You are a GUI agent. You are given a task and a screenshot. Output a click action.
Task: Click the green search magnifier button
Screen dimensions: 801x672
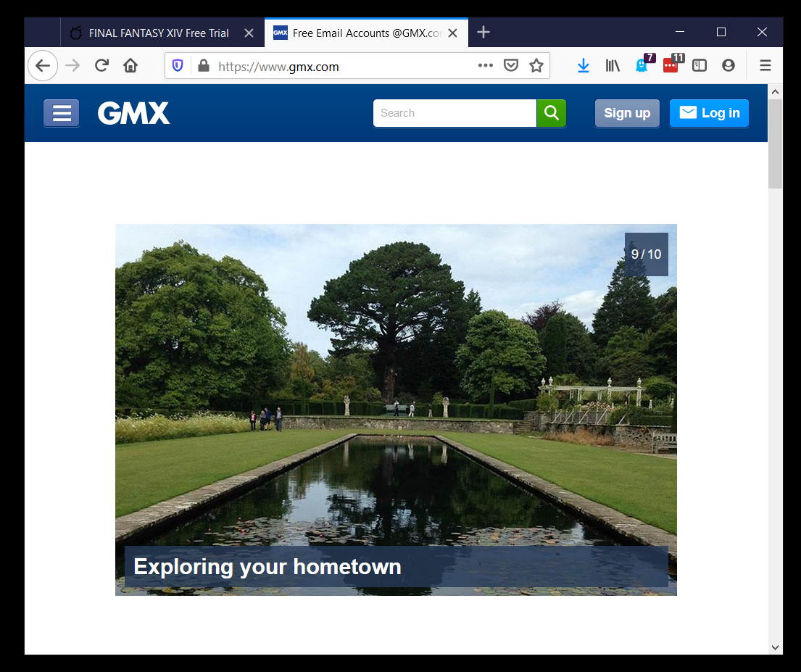(x=551, y=113)
